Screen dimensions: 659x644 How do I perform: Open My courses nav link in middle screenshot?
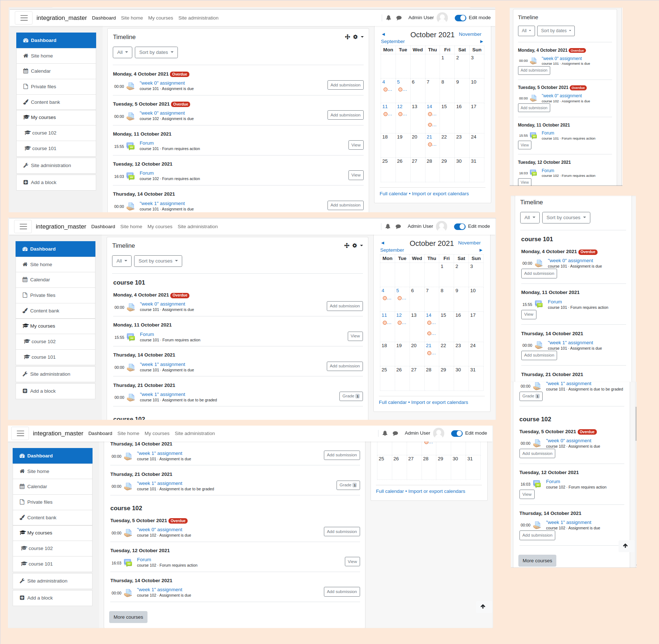tap(160, 226)
